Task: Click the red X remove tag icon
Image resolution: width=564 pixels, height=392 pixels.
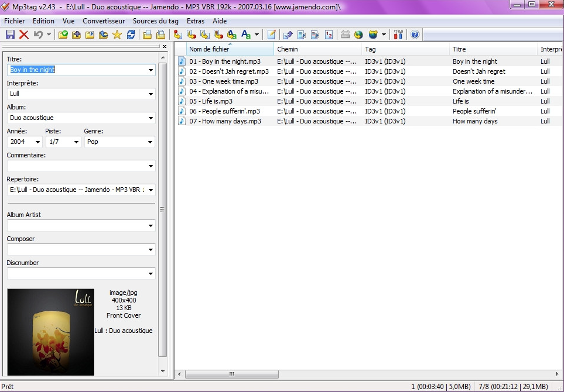Action: [24, 35]
